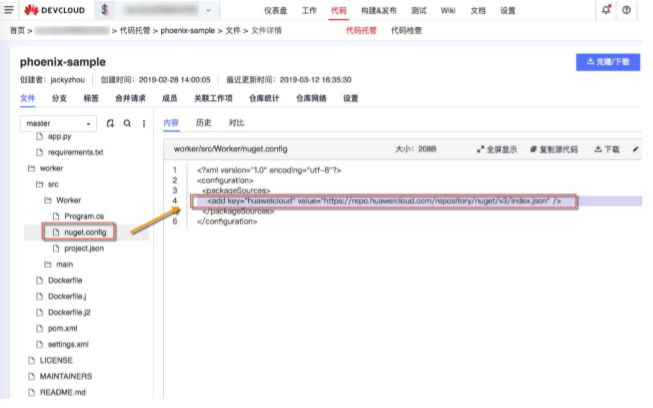Viewport: 653px width, 408px height.
Task: Click 复制源代码 copy source button
Action: tap(554, 149)
